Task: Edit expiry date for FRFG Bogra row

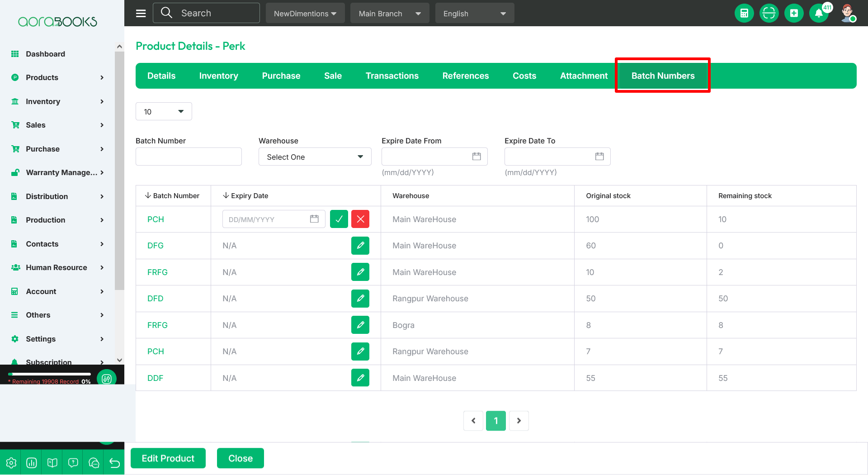Action: pyautogui.click(x=360, y=325)
